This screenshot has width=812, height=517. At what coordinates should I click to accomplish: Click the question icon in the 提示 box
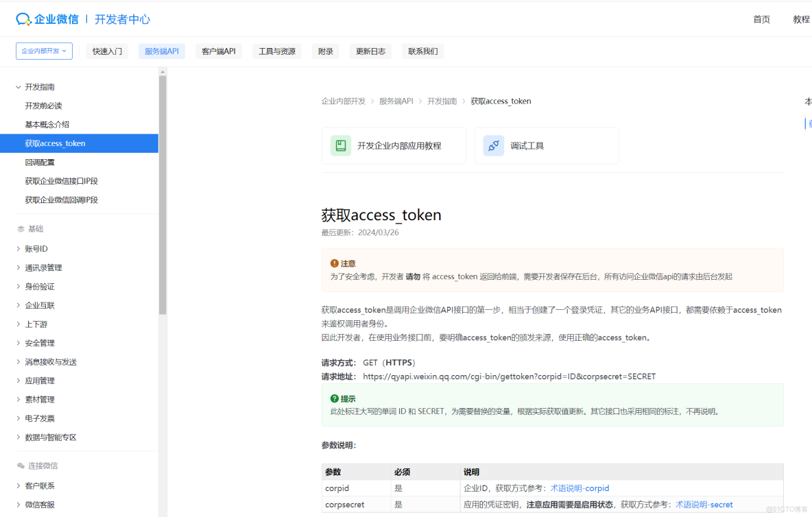click(334, 398)
